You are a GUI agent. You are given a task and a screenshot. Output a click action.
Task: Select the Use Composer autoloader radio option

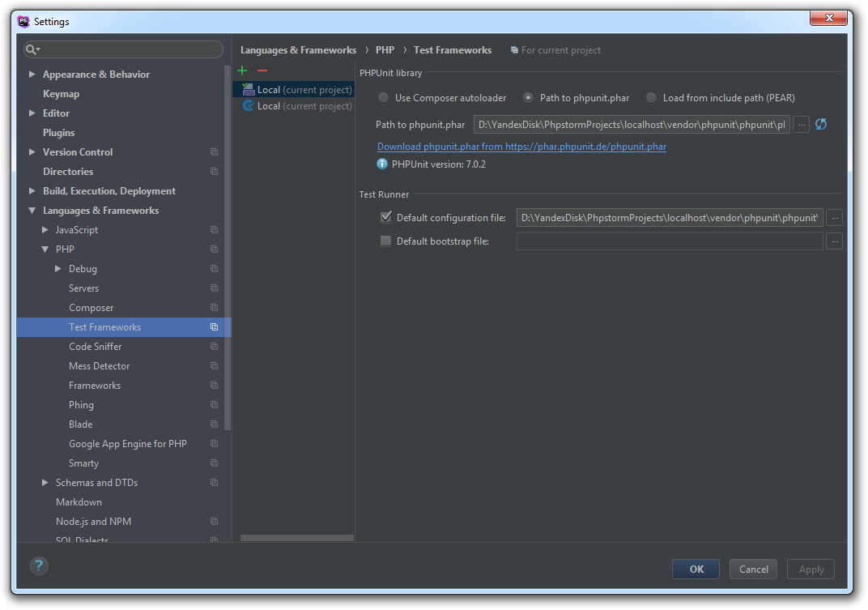pos(383,97)
